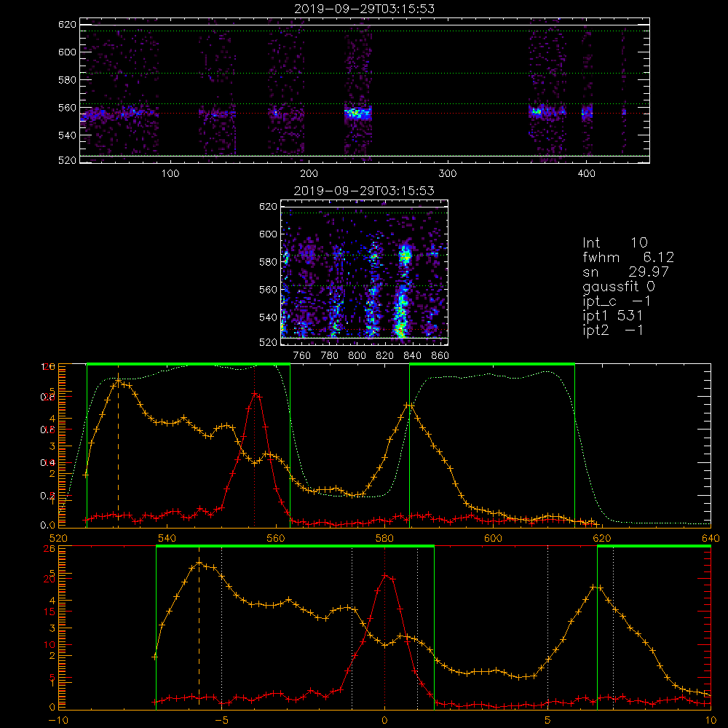Click y-axis label 600 of top spectrogram

tap(67, 52)
